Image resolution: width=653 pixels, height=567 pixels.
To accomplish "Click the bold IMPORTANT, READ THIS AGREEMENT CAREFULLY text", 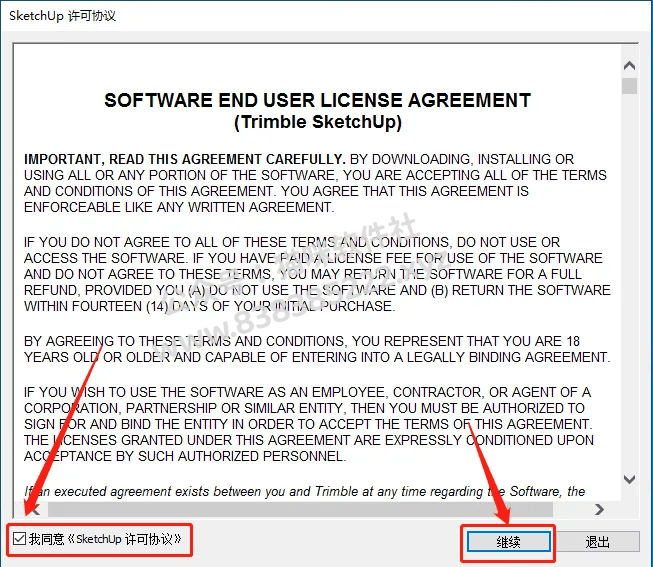I will tap(184, 159).
